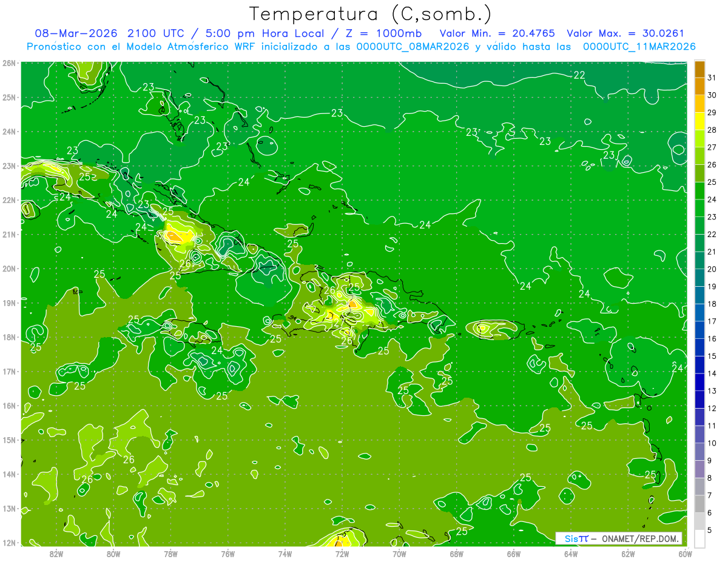
Task: Click the latitude label "17N"
Action: tap(10, 372)
